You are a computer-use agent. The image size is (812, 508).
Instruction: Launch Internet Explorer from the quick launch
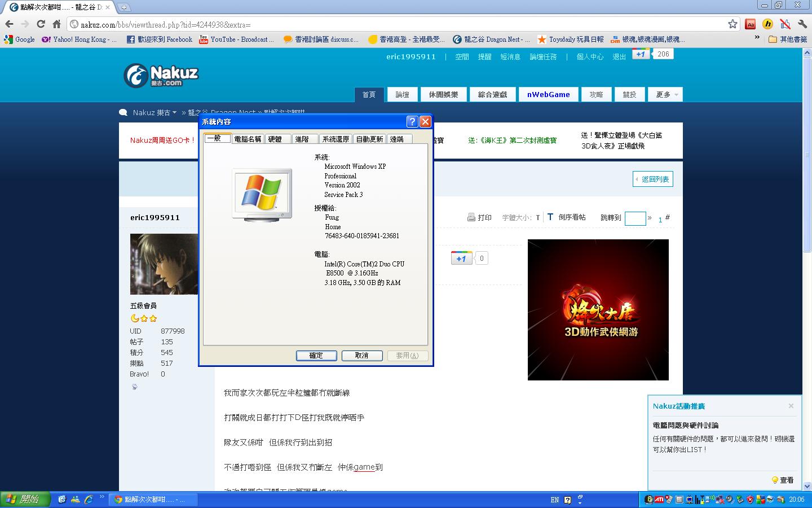(x=89, y=499)
